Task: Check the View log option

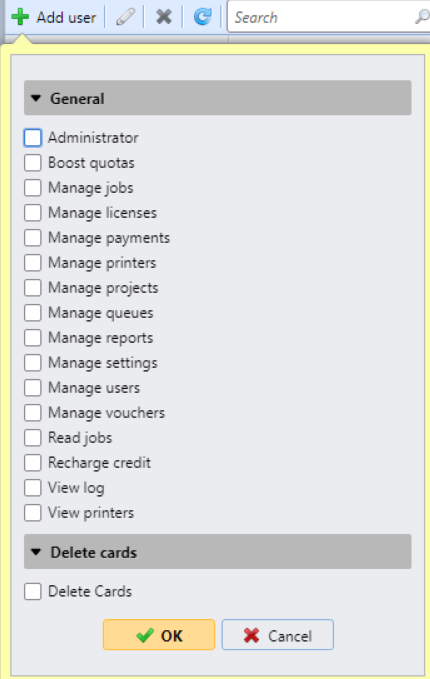Action: coord(33,488)
